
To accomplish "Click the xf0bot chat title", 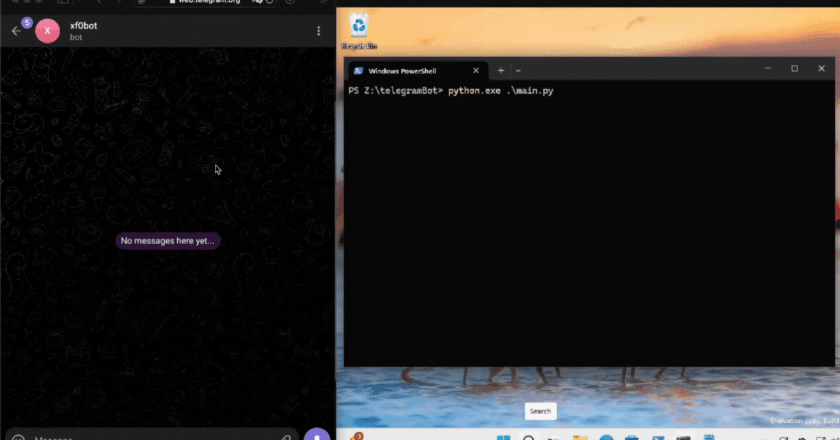I will (x=85, y=25).
